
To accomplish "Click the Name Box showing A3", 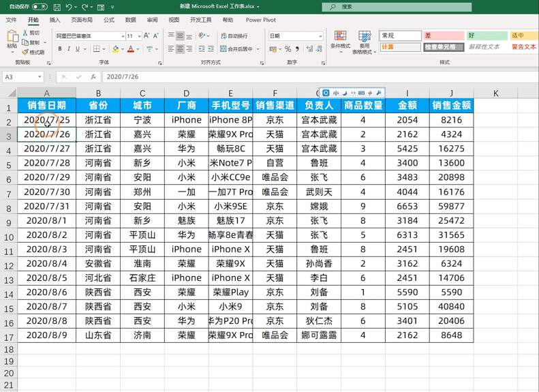I will [x=22, y=76].
